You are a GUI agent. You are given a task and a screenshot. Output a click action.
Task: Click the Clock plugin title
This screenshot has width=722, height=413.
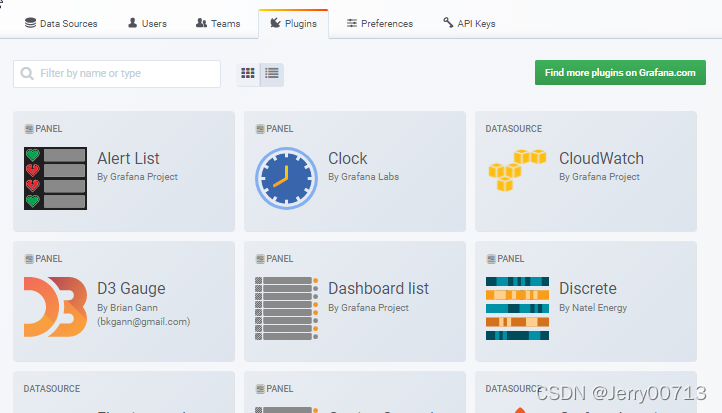[x=348, y=158]
